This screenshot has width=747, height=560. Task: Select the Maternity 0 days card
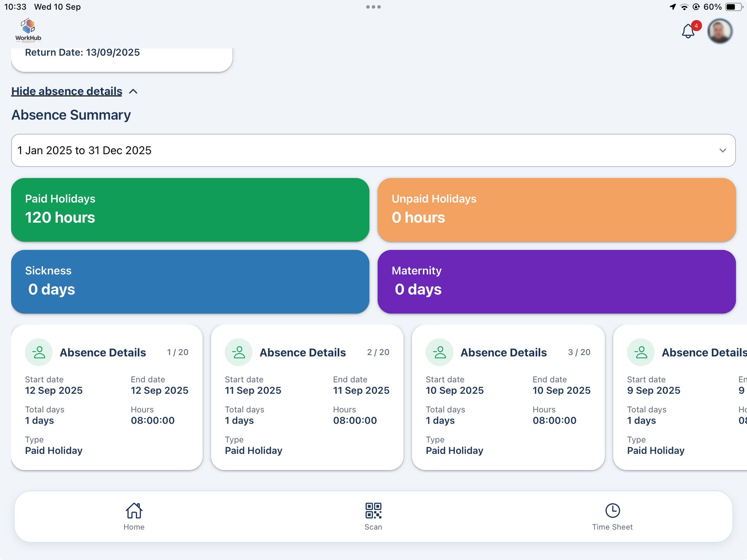coord(556,282)
